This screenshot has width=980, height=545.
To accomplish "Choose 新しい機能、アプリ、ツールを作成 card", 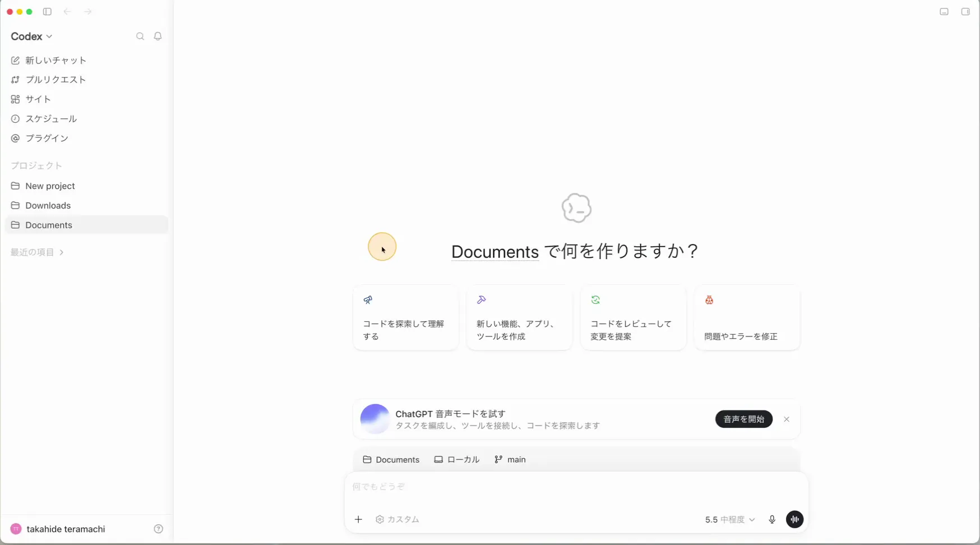I will tap(520, 317).
